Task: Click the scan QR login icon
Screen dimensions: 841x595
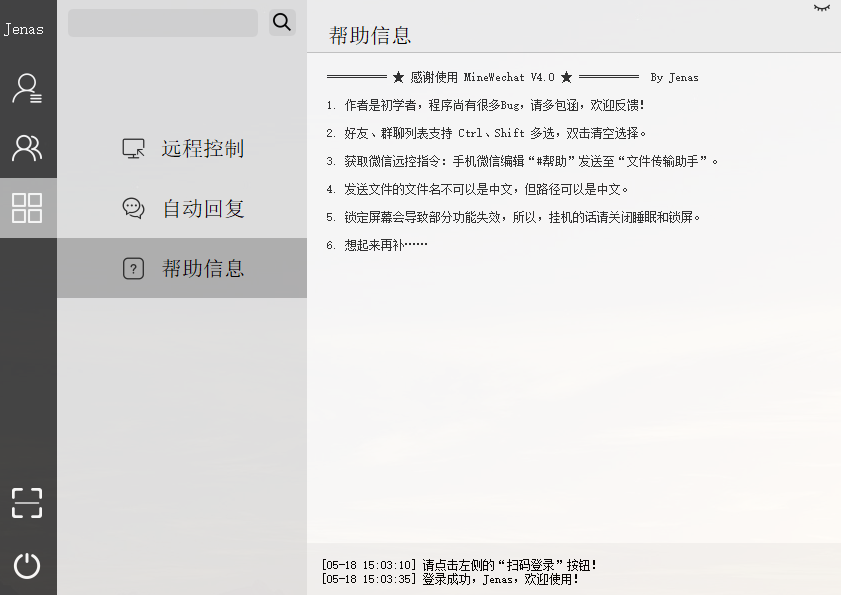Action: pyautogui.click(x=27, y=503)
